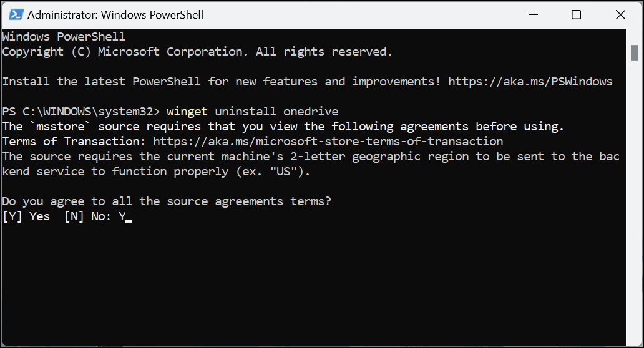Image resolution: width=644 pixels, height=348 pixels.
Task: Click the "Administrator: Windows PowerShell" title text
Action: [x=115, y=14]
